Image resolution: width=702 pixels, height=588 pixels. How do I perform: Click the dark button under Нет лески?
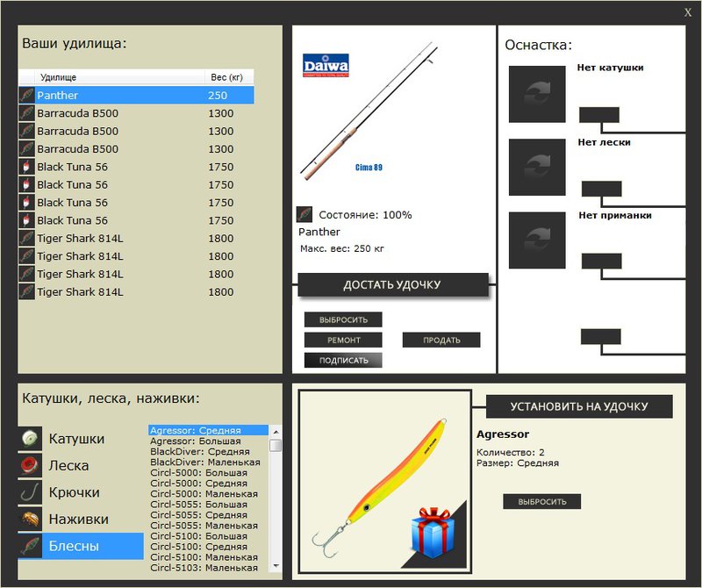(x=601, y=189)
